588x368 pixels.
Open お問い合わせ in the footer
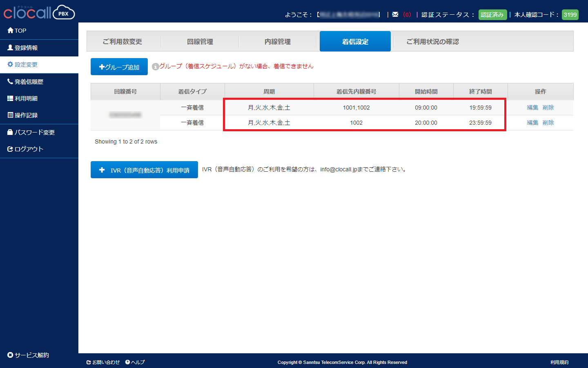coord(103,362)
